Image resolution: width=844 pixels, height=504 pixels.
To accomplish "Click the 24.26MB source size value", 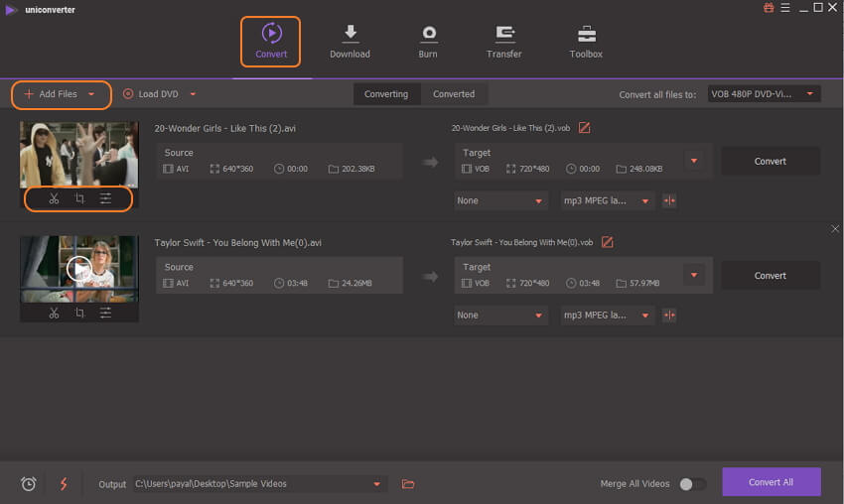I will coord(356,283).
